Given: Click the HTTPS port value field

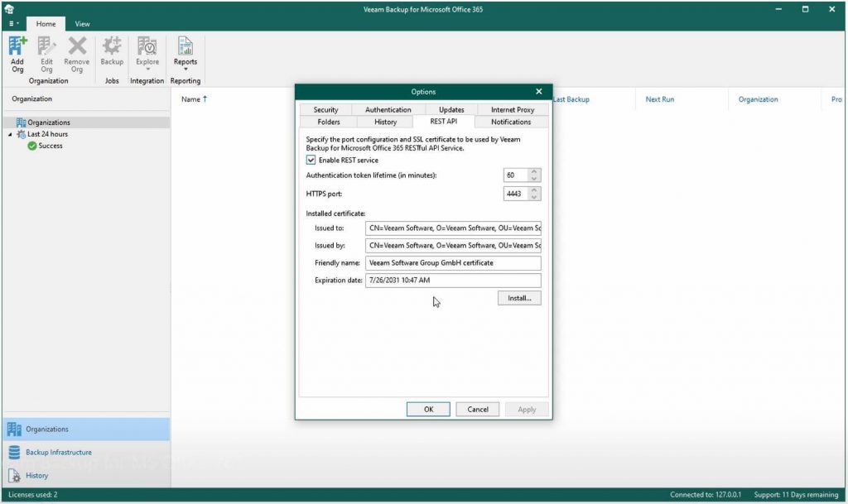Looking at the screenshot, I should click(516, 194).
